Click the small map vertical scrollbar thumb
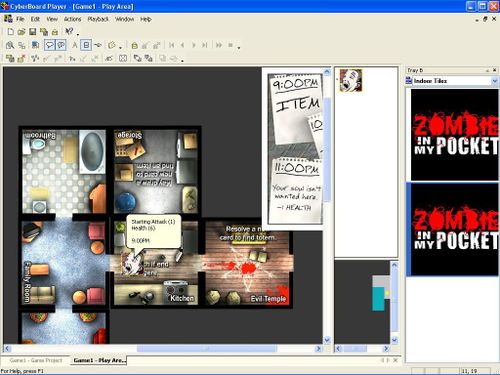 (394, 300)
